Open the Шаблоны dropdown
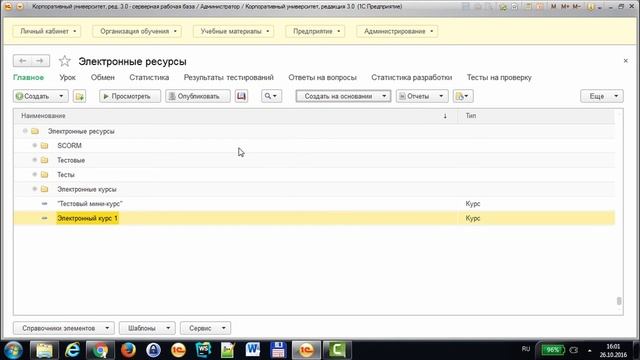640x360 pixels. (147, 328)
